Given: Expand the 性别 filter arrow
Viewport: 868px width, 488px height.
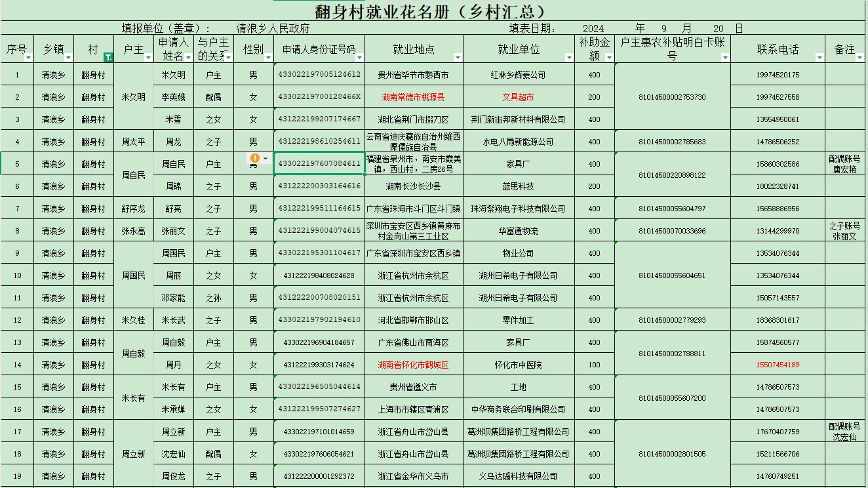Looking at the screenshot, I should point(269,58).
